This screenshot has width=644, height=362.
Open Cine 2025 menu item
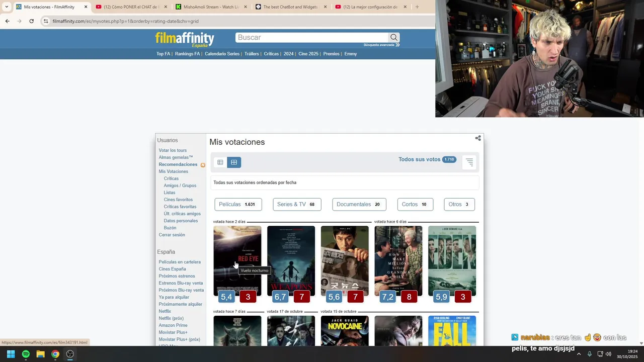(308, 54)
